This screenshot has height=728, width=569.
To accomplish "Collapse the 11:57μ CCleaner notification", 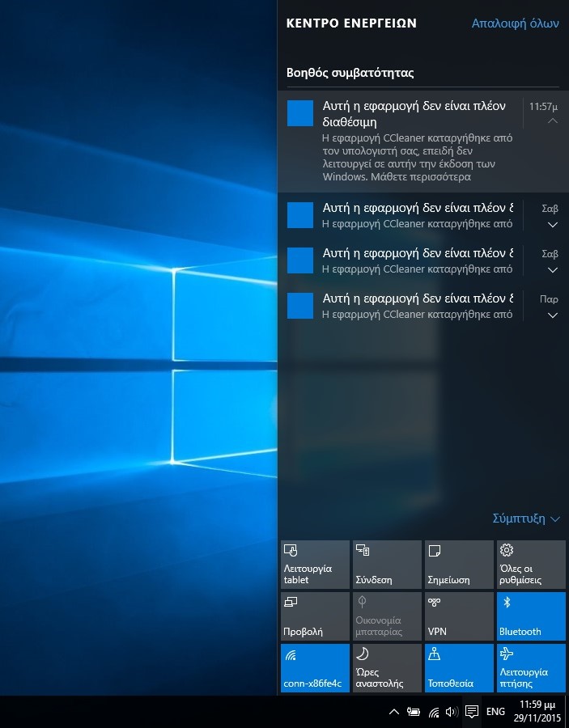I will pos(552,121).
